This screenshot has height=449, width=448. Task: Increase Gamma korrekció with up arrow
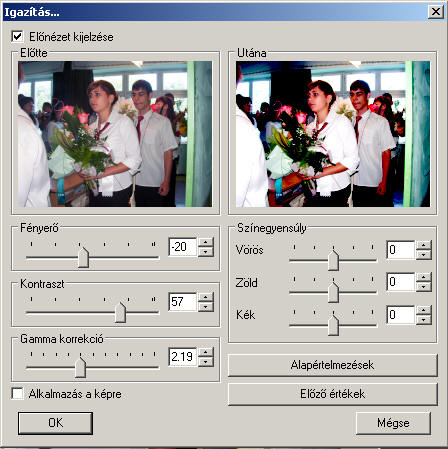pos(206,352)
